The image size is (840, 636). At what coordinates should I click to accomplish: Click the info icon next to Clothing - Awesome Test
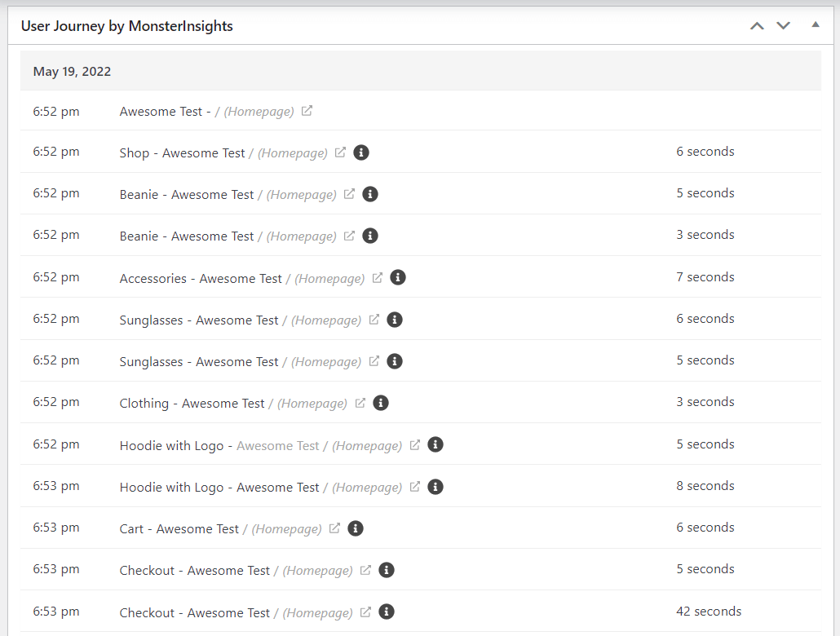[380, 402]
